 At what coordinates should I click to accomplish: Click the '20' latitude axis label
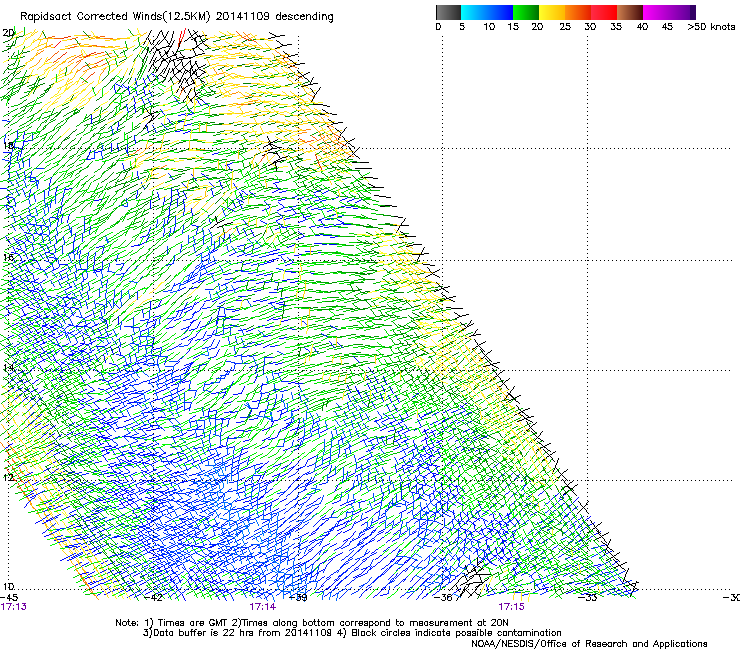click(8, 33)
